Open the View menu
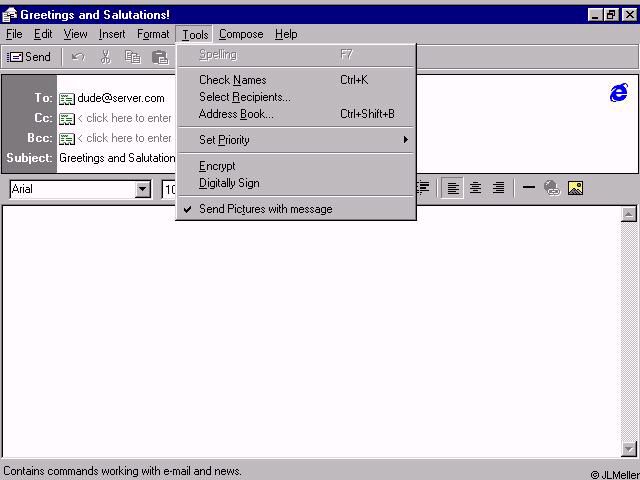Viewport: 640px width, 480px height. [x=76, y=34]
